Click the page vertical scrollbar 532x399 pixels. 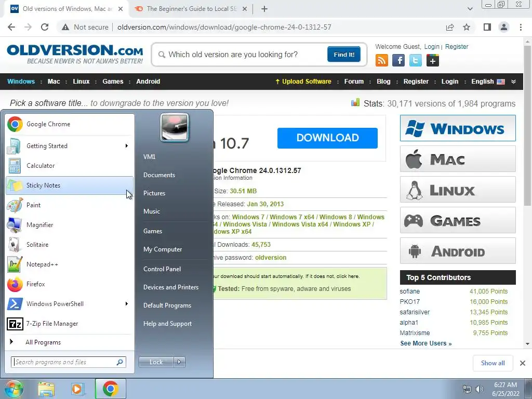click(527, 126)
